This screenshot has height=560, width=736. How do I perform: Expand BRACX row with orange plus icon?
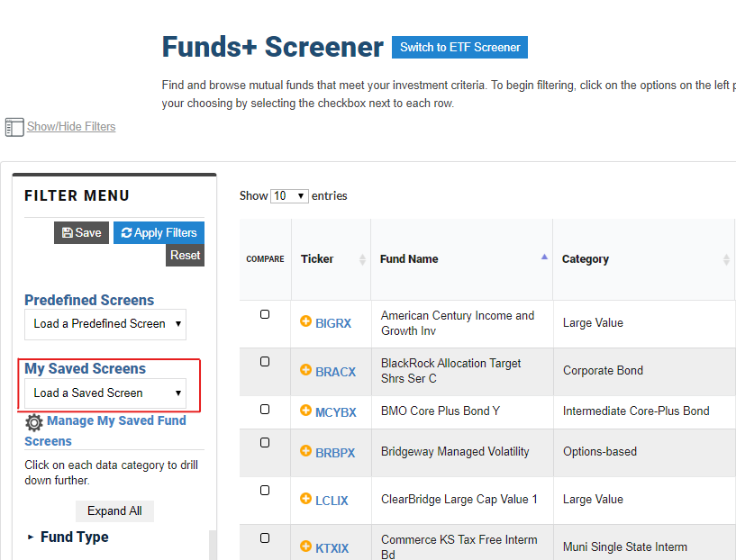pos(305,369)
